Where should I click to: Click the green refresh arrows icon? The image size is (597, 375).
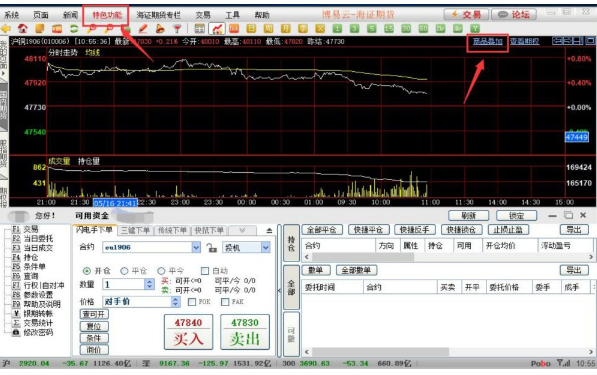(74, 29)
